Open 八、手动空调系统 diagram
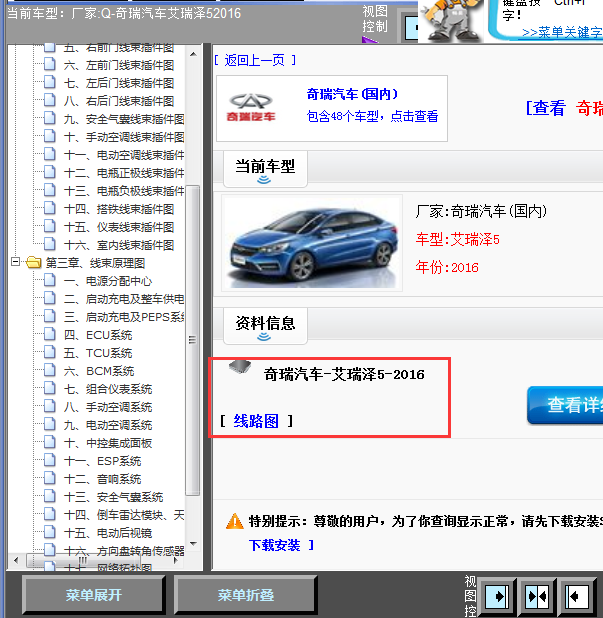This screenshot has width=603, height=618. (x=108, y=407)
